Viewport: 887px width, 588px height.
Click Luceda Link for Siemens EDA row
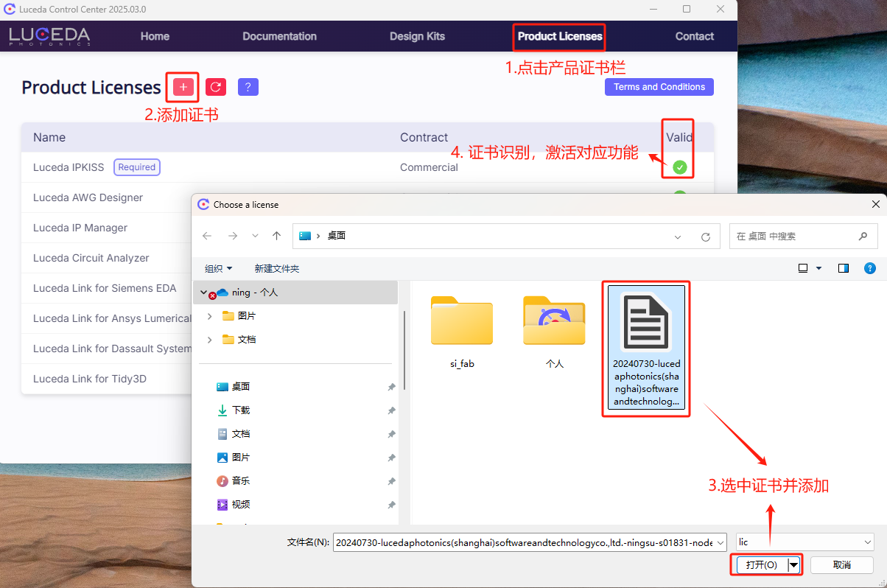(105, 288)
